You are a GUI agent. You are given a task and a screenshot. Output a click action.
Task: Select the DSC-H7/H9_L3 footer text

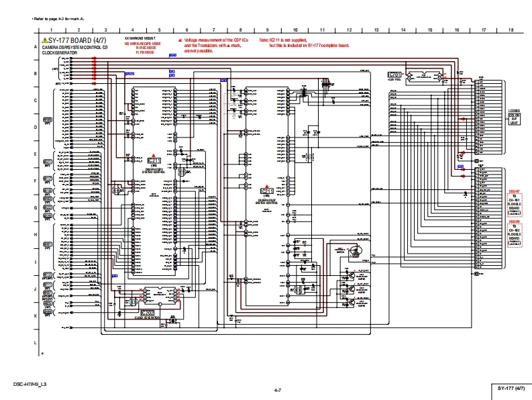click(30, 383)
